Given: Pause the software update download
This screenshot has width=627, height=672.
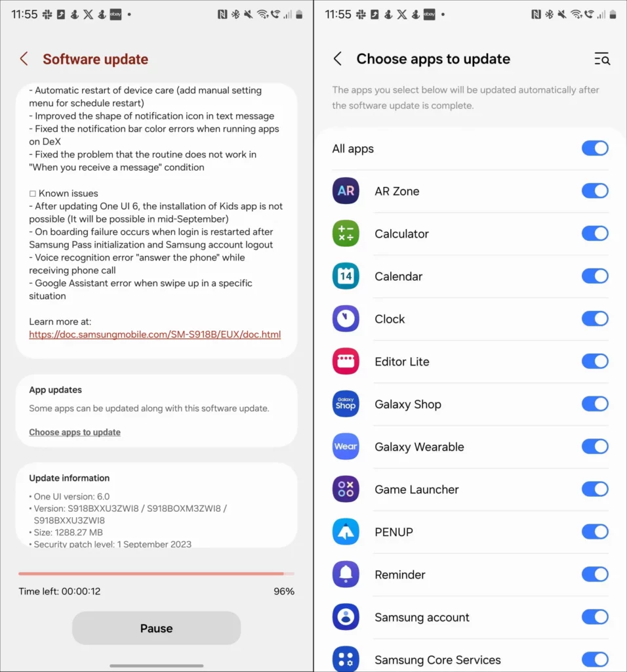Looking at the screenshot, I should pyautogui.click(x=156, y=628).
